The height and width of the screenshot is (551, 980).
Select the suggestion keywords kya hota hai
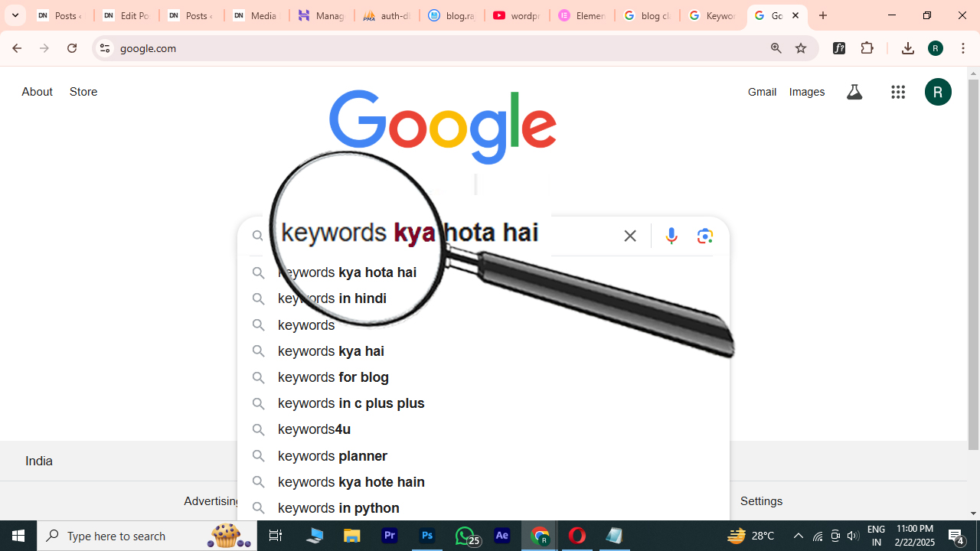pos(347,272)
